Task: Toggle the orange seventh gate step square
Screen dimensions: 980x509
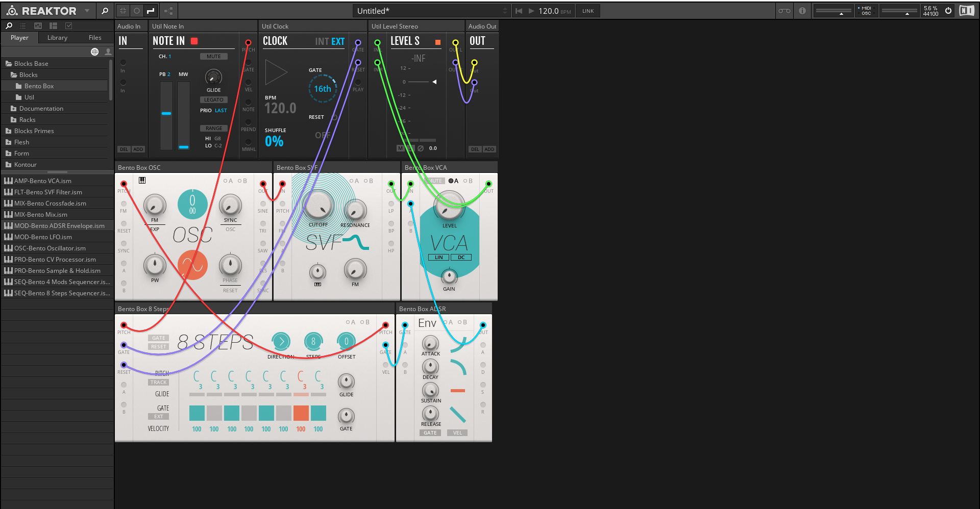Action: 301,413
